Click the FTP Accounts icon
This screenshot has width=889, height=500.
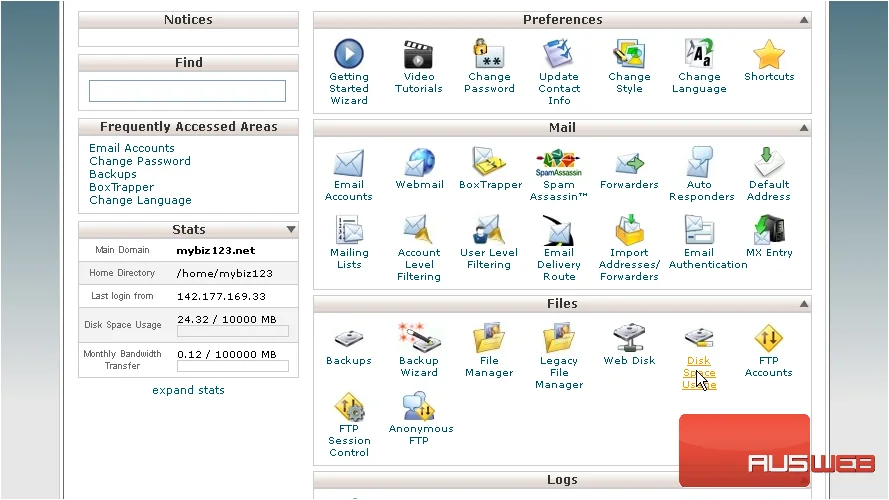pos(768,338)
